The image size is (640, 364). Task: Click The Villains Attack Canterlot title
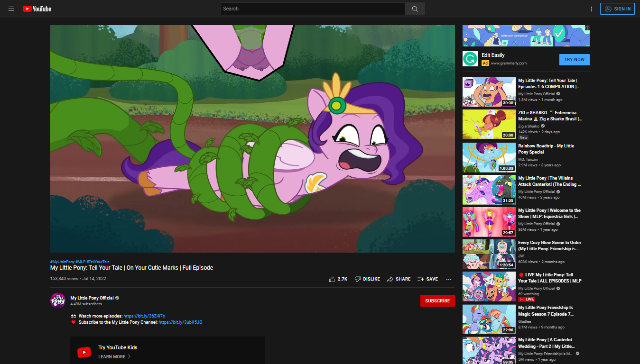tap(549, 181)
